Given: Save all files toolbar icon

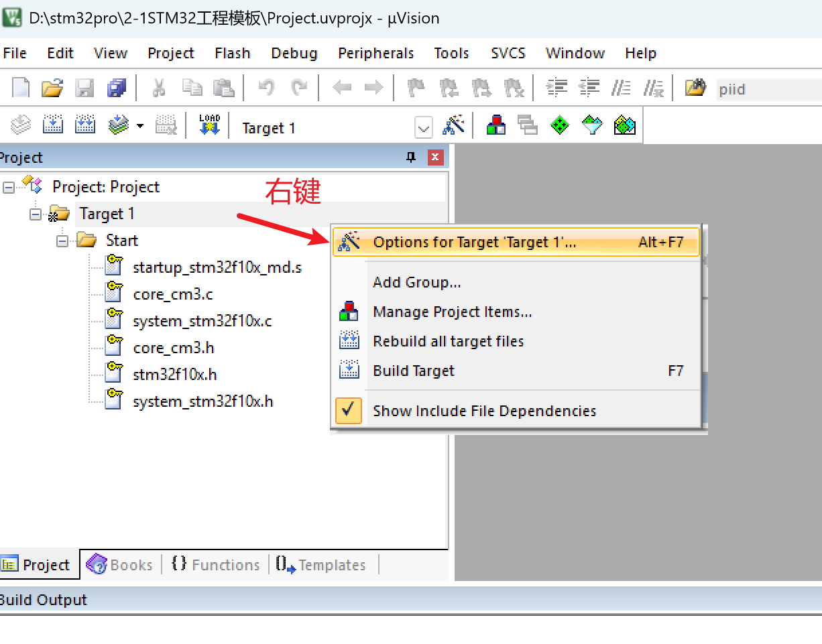Looking at the screenshot, I should (x=116, y=88).
